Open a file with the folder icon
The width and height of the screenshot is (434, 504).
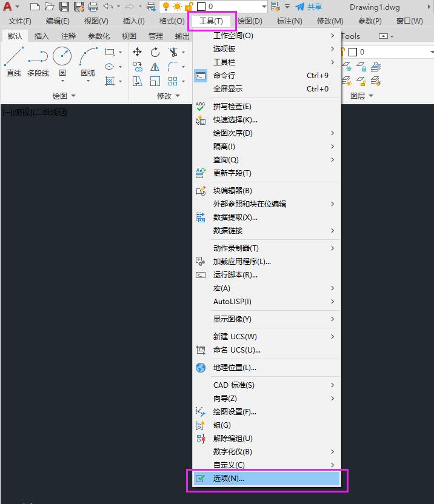[x=49, y=7]
